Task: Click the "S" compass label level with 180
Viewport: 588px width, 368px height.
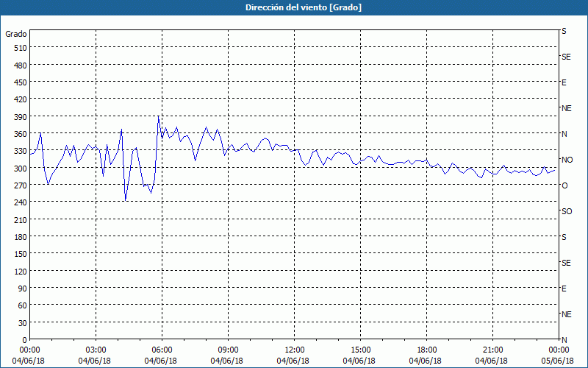Action: tap(564, 237)
